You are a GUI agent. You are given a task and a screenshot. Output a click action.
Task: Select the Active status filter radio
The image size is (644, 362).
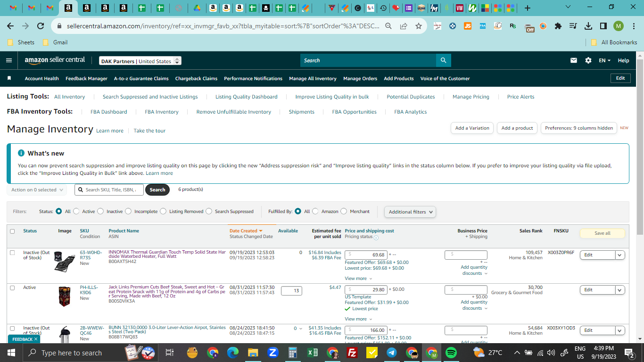[76, 211]
